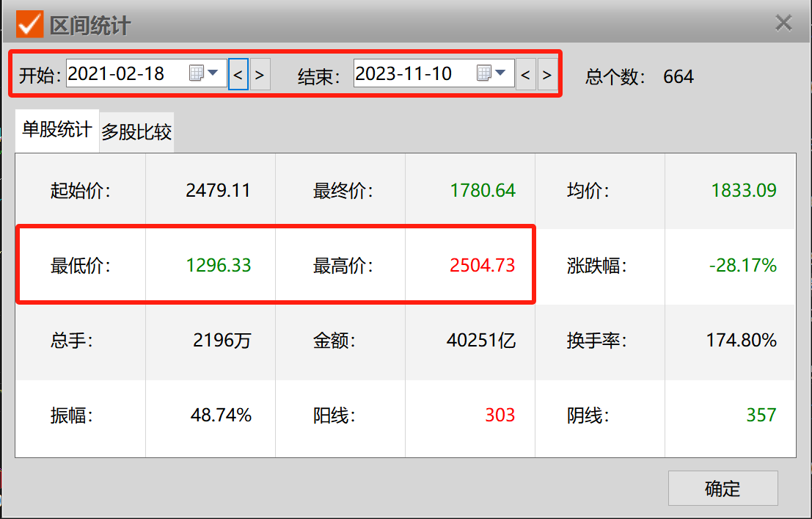Click the 振幅 label
Image resolution: width=812 pixels, height=519 pixels.
[71, 415]
